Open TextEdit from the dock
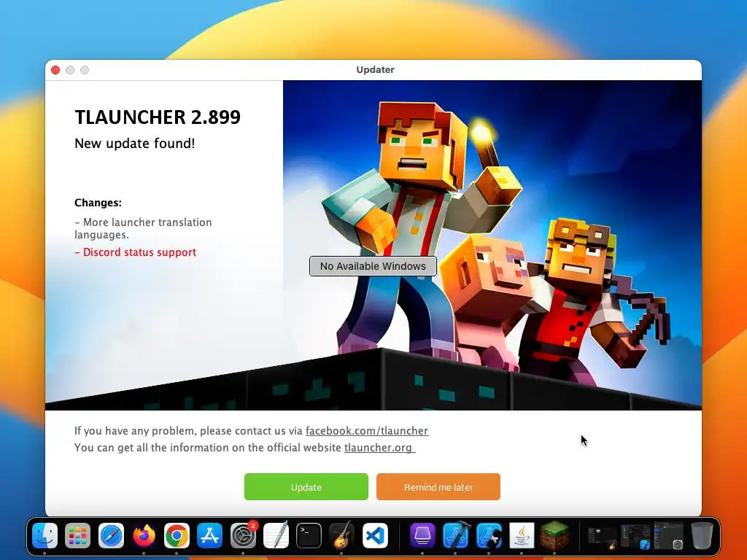 (x=276, y=536)
